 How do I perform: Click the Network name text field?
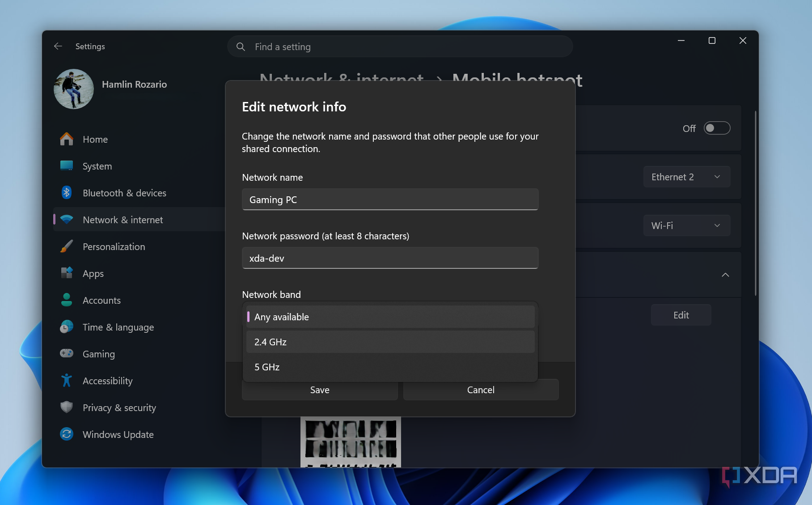(x=390, y=199)
